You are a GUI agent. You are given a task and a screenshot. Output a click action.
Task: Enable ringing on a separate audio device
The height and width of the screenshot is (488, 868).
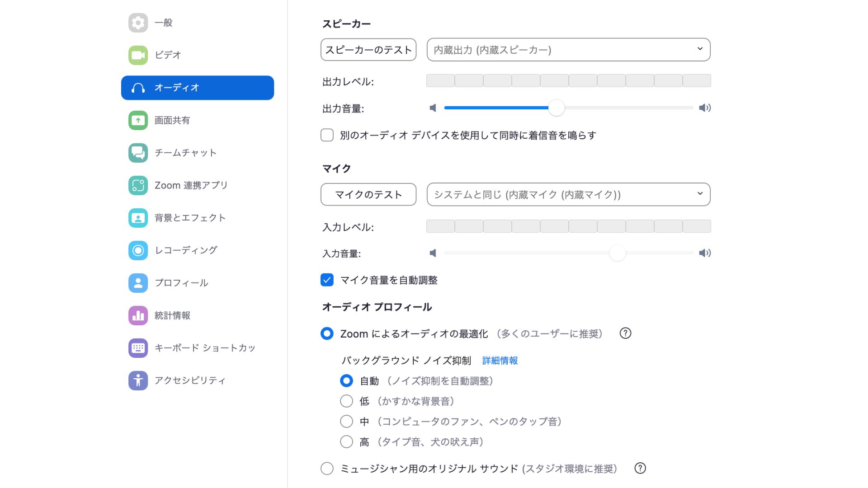click(327, 135)
